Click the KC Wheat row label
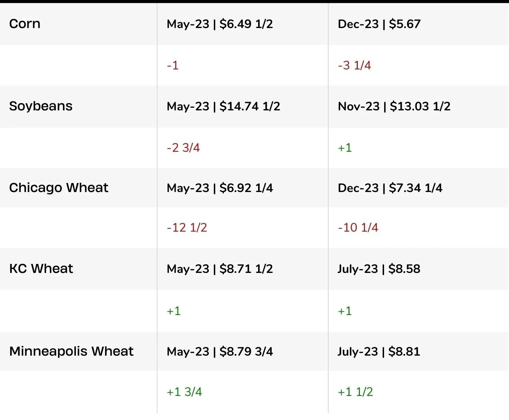This screenshot has height=420, width=509. (x=41, y=269)
